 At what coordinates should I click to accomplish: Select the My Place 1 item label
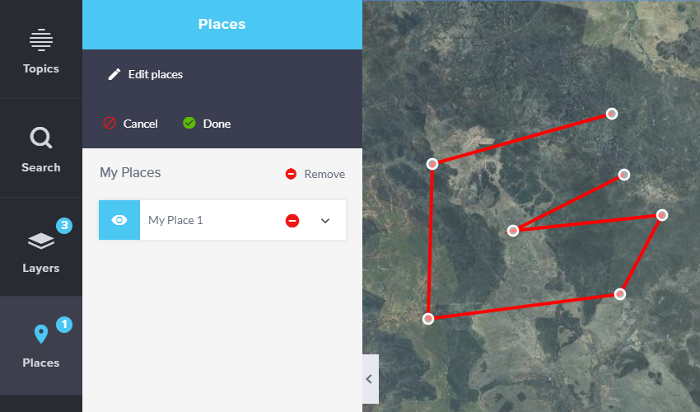(175, 220)
